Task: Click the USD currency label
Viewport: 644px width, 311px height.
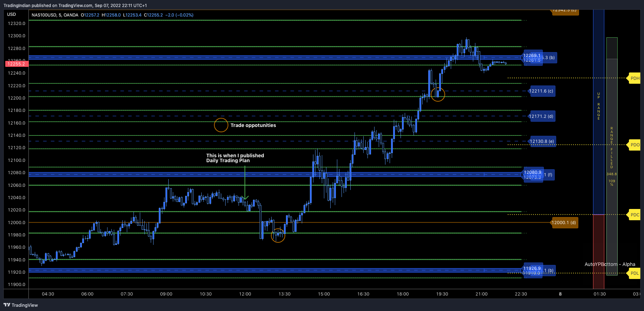Action: click(x=12, y=14)
